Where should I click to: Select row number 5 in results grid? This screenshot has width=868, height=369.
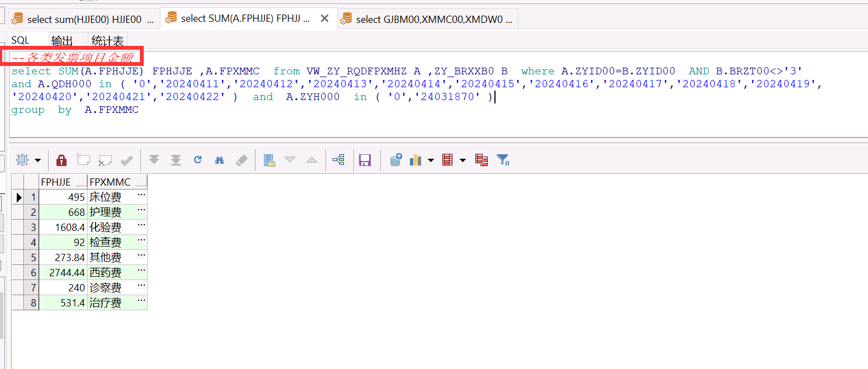click(32, 257)
